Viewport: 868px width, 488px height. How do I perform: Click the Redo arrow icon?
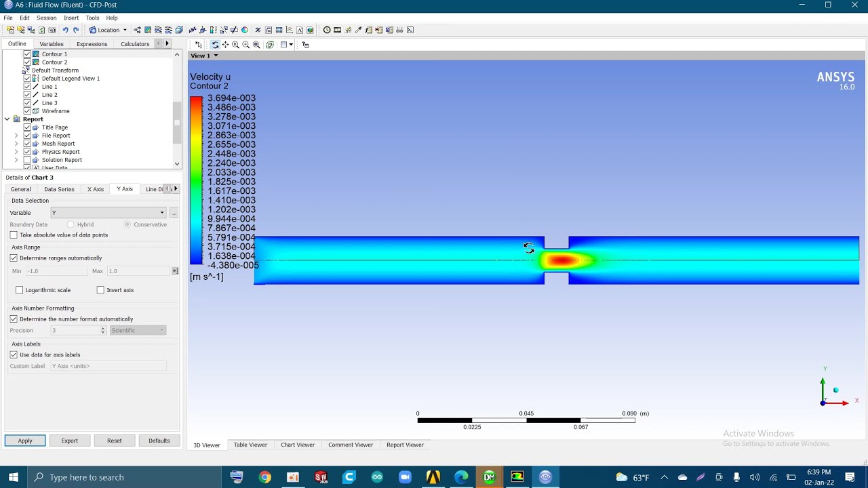(75, 30)
